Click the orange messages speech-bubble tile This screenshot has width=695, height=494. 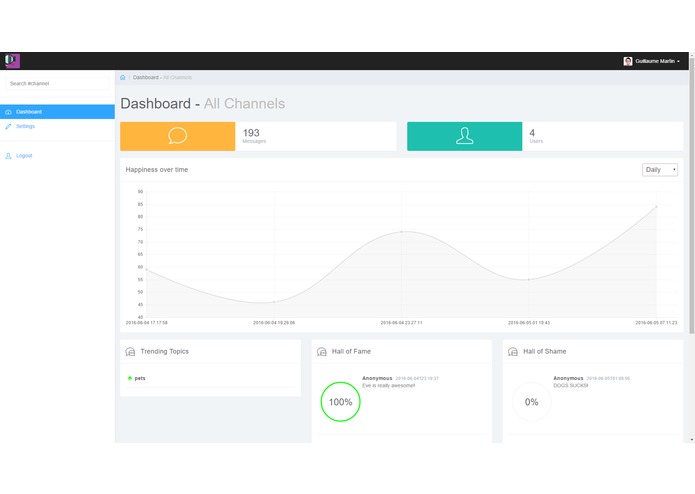(x=177, y=136)
